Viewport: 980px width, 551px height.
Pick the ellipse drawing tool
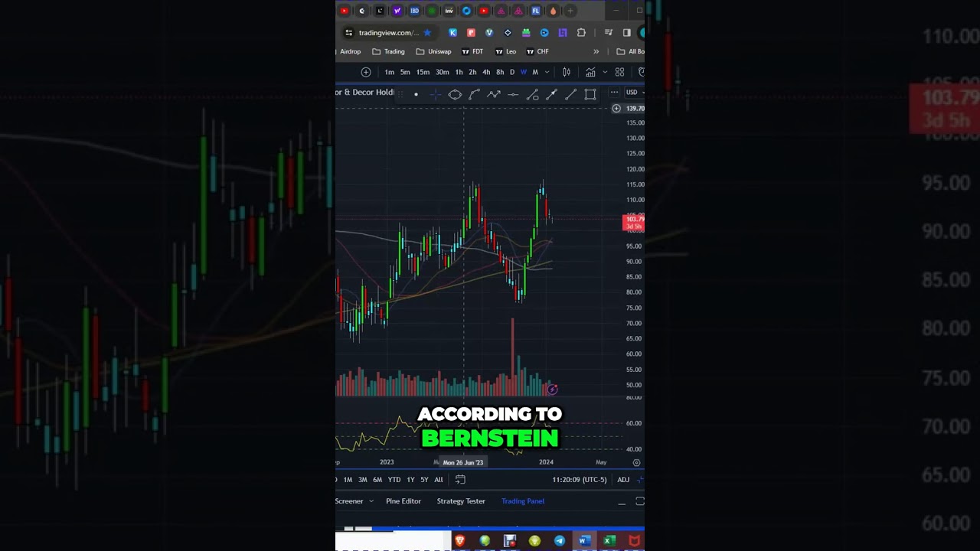pos(455,94)
